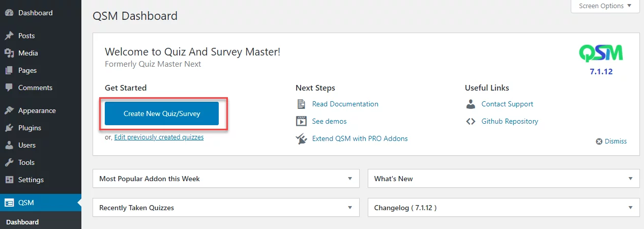
Task: Click the Create New Quiz/Survey button
Action: pyautogui.click(x=162, y=113)
